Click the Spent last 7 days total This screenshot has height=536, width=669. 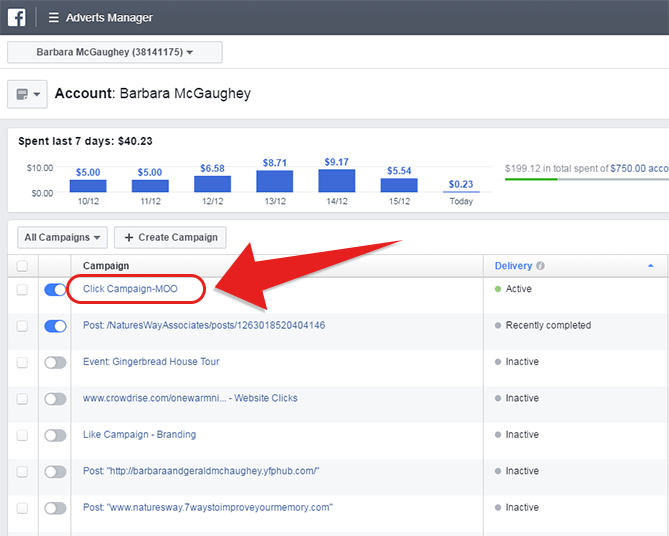coord(85,141)
